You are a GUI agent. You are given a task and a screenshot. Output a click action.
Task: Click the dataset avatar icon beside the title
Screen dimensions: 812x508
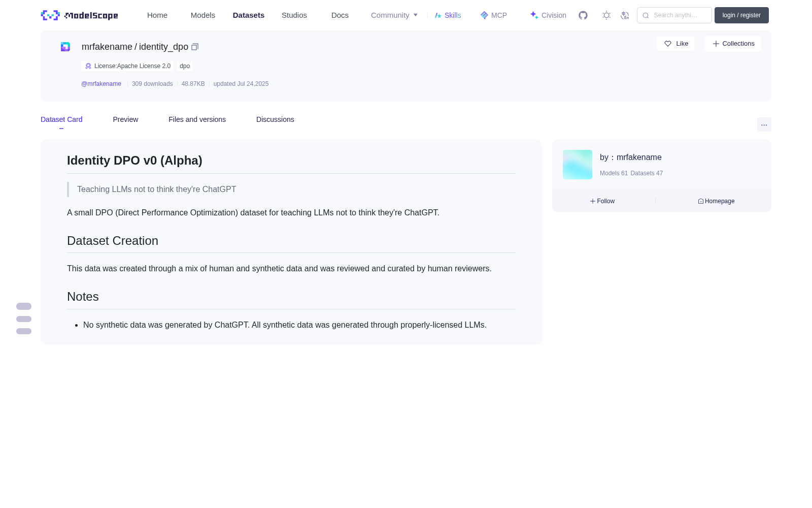[x=65, y=47]
